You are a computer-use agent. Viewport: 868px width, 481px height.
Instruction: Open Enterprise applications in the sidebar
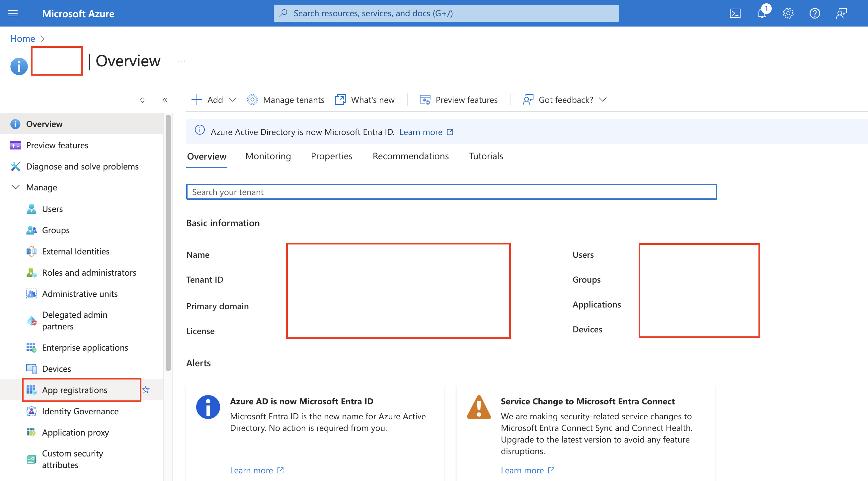[82, 348]
